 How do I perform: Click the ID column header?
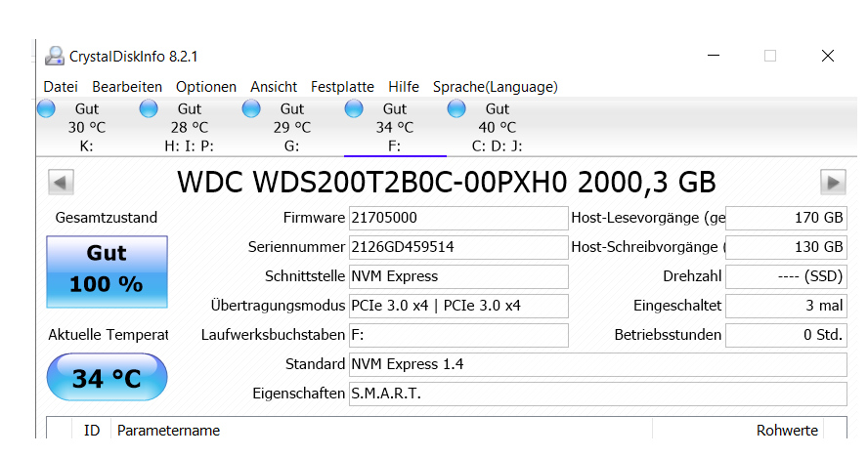(x=91, y=431)
